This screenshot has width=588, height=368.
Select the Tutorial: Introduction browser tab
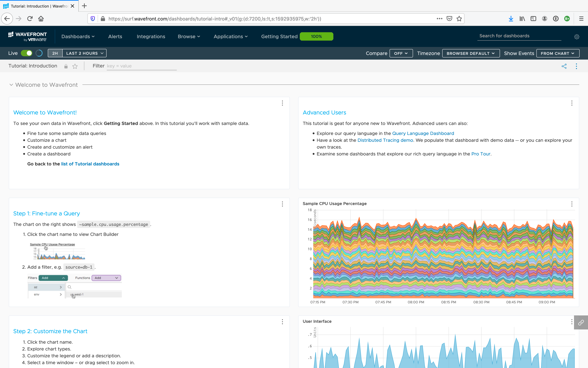pos(39,6)
